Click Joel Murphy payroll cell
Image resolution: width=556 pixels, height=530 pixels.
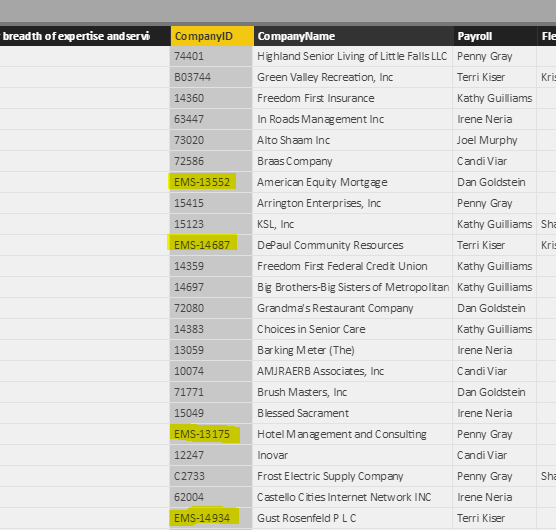pyautogui.click(x=494, y=140)
